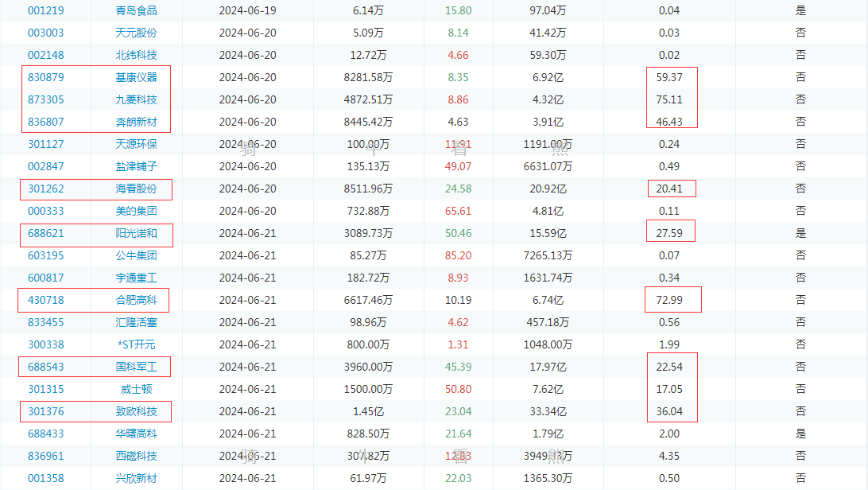Click the 海看股份 name link
The image size is (868, 490).
pos(136,189)
